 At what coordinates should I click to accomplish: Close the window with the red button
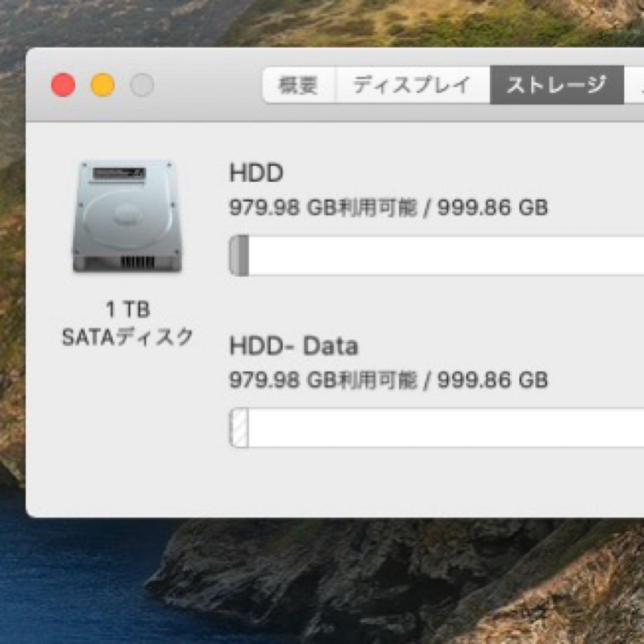(x=63, y=85)
